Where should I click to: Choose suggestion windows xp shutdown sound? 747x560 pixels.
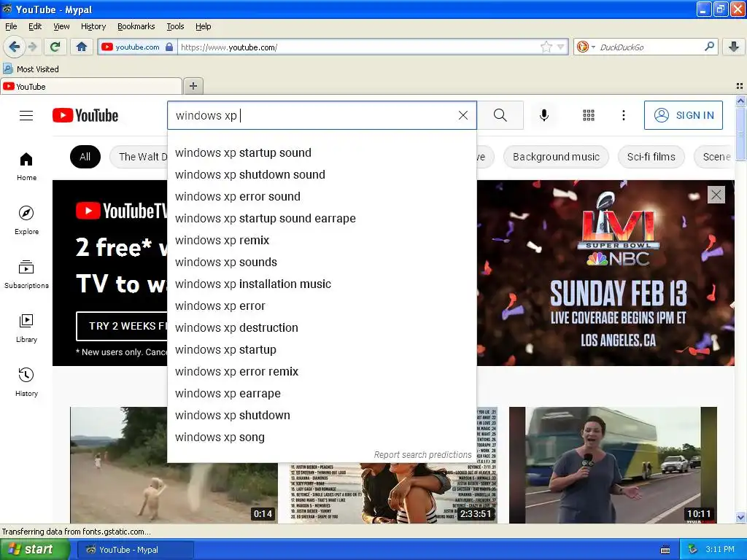[x=322, y=175]
